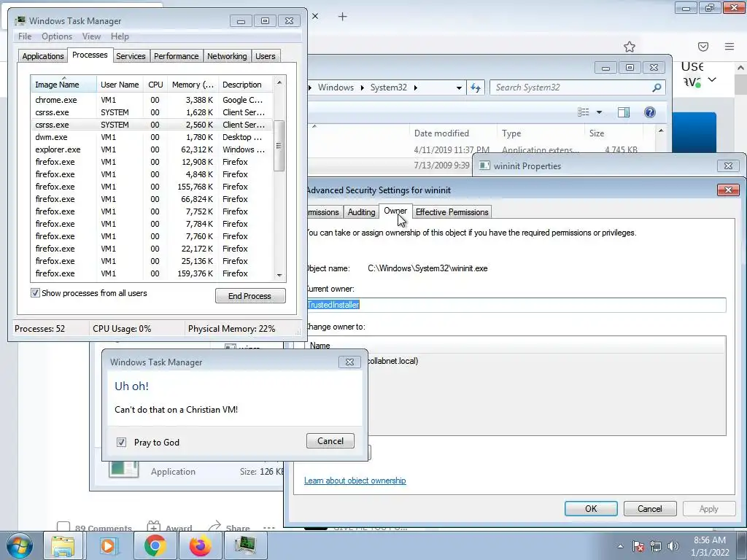Select the dwm.exe process row
This screenshot has width=747, height=560.
point(152,137)
